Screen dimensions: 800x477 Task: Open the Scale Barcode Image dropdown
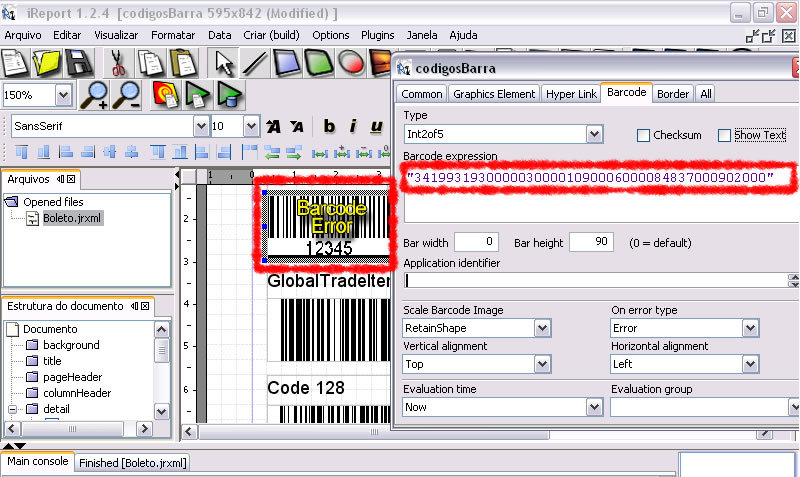(542, 328)
